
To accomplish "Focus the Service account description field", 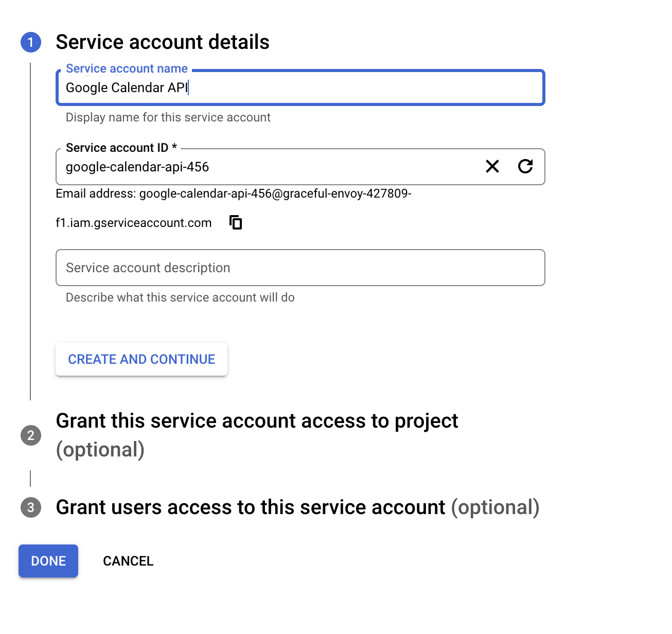I will pos(300,268).
